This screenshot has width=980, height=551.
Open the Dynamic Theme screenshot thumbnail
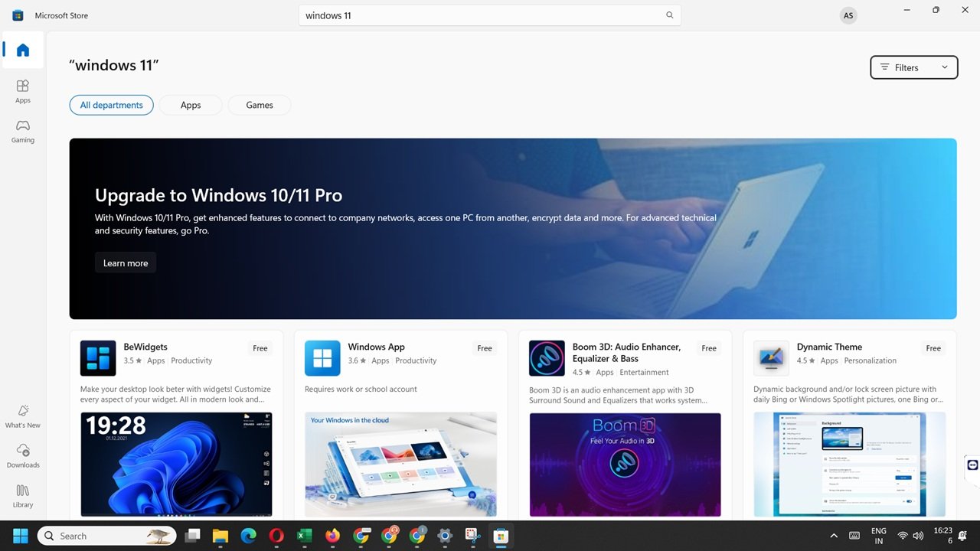(849, 465)
